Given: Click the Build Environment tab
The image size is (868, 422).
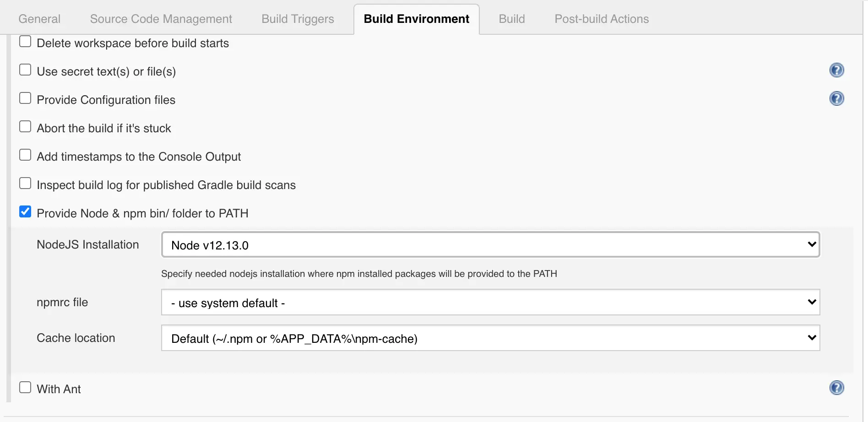Looking at the screenshot, I should point(416,19).
